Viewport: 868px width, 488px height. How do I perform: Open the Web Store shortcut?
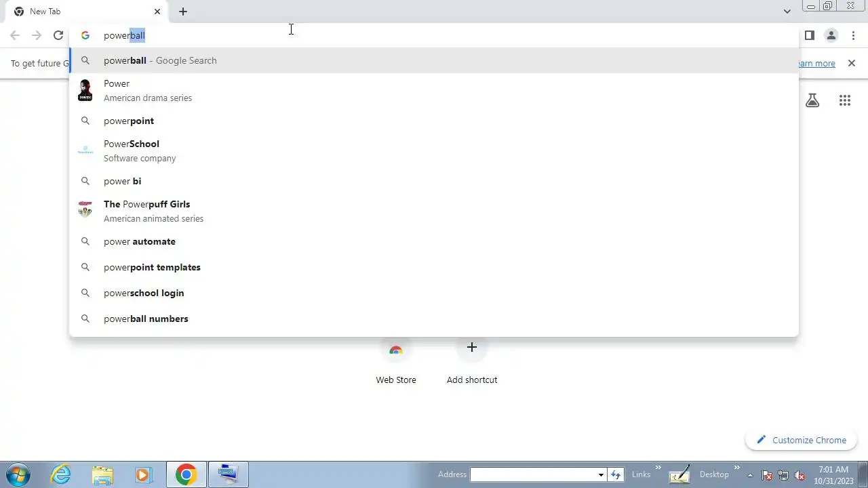396,362
